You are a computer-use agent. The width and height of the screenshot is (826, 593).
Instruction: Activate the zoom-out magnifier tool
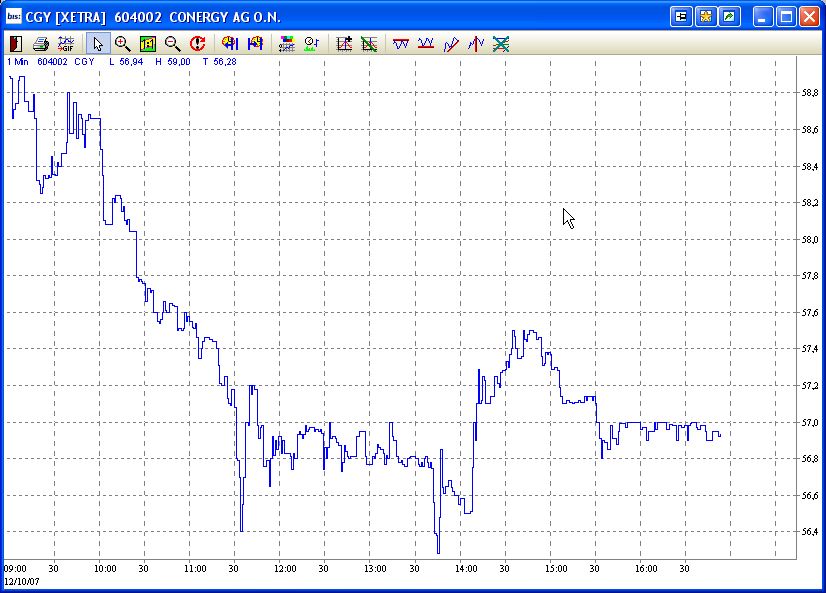tap(171, 43)
